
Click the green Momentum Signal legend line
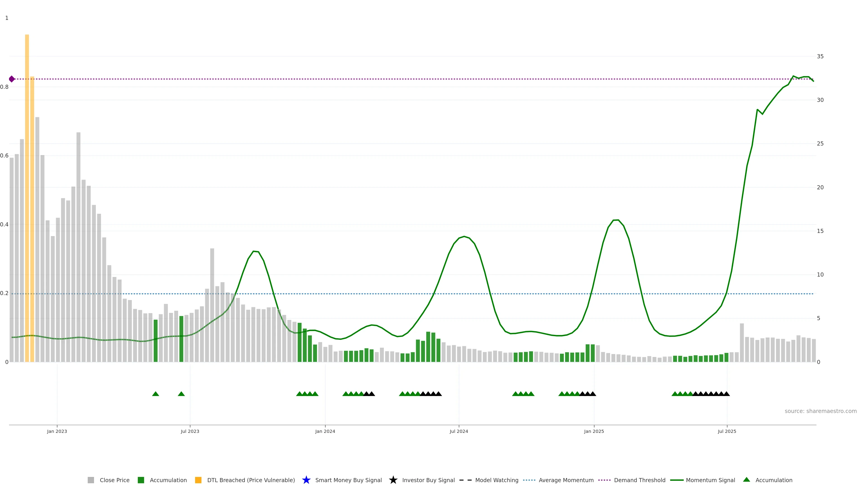677,480
